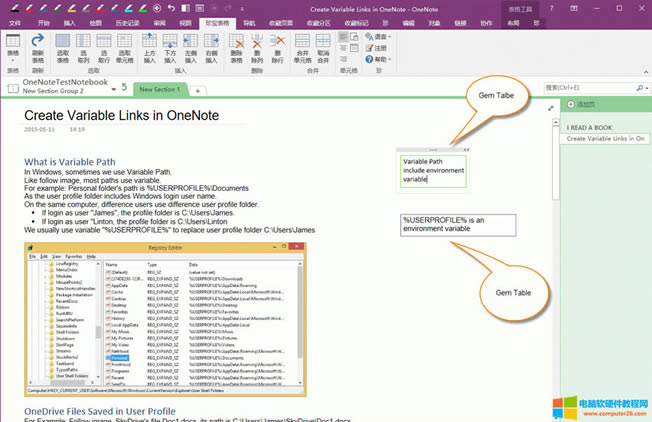The image size is (652, 422).
Task: Switch to the 插入 (Insert) ribbon tab
Action: tap(68, 20)
